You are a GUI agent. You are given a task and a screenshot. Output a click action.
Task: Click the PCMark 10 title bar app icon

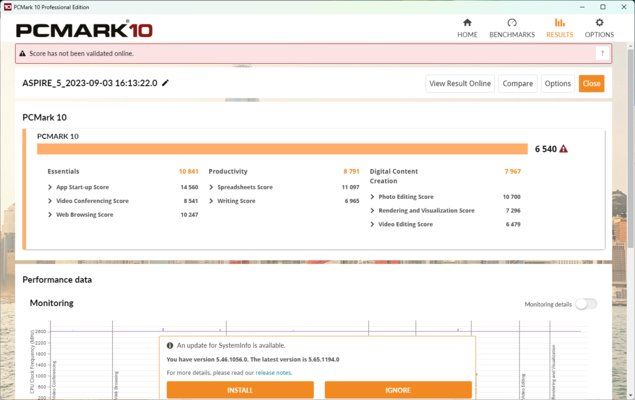point(7,7)
